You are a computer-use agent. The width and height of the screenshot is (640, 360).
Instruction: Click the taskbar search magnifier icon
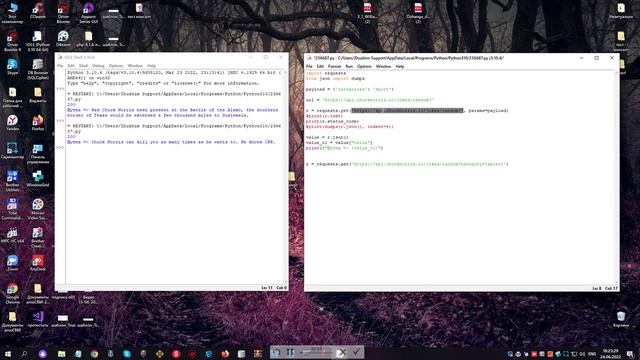pos(24,353)
